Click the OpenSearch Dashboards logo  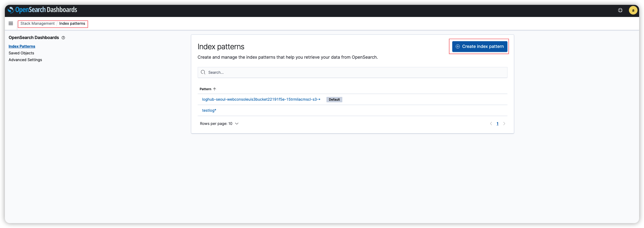(42, 10)
